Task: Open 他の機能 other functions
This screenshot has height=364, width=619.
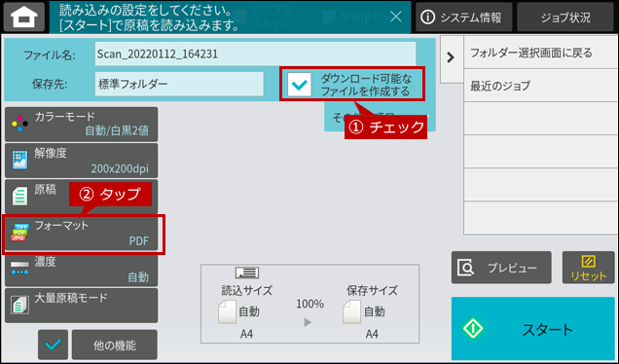Action: [x=115, y=345]
